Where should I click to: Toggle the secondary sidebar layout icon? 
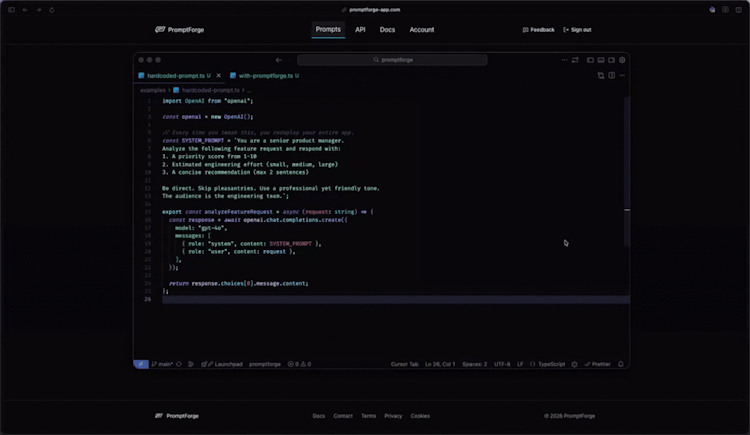(x=611, y=60)
